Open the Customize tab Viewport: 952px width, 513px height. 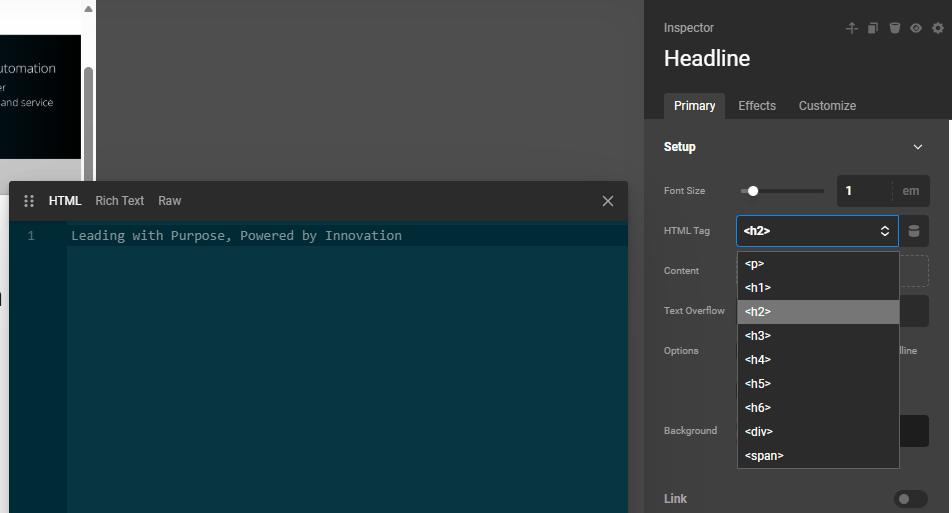click(x=827, y=106)
